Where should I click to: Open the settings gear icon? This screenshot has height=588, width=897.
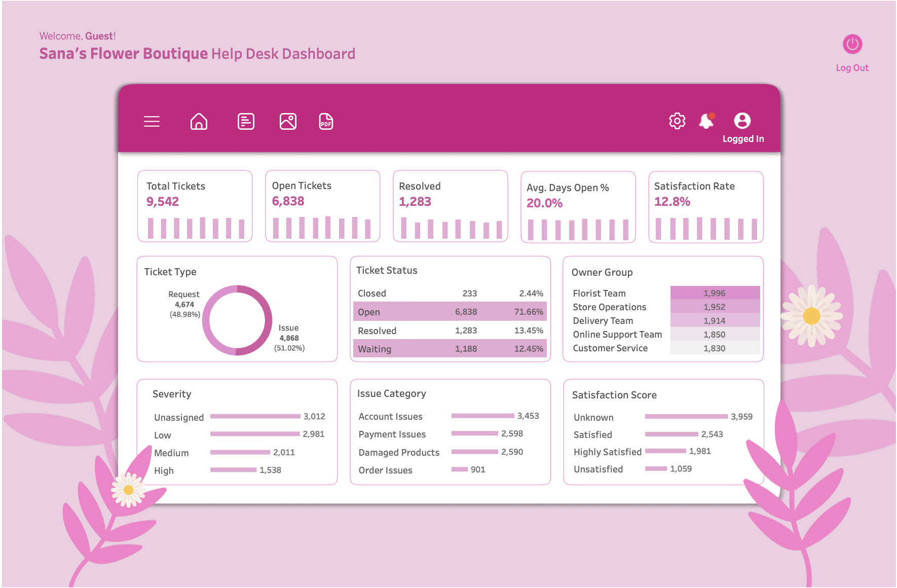(677, 121)
